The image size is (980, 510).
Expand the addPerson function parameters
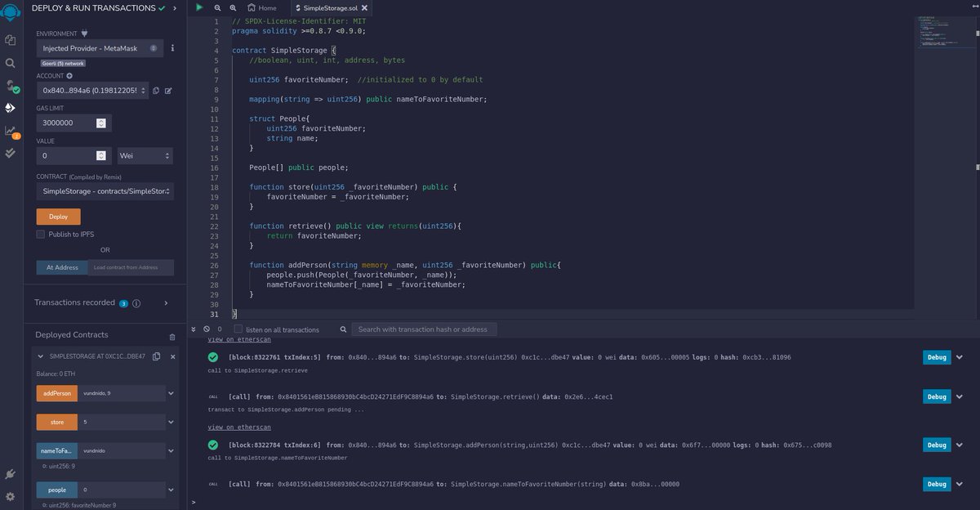[x=171, y=393]
